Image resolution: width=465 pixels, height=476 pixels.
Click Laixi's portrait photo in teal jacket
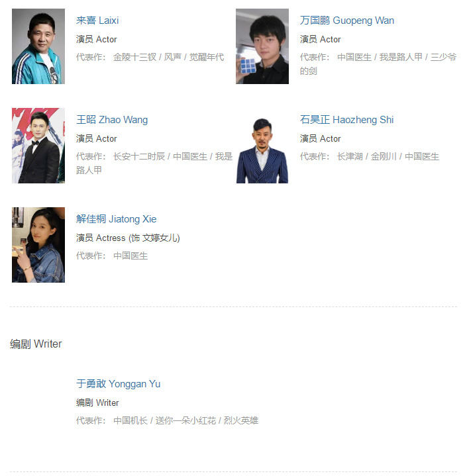pyautogui.click(x=38, y=46)
